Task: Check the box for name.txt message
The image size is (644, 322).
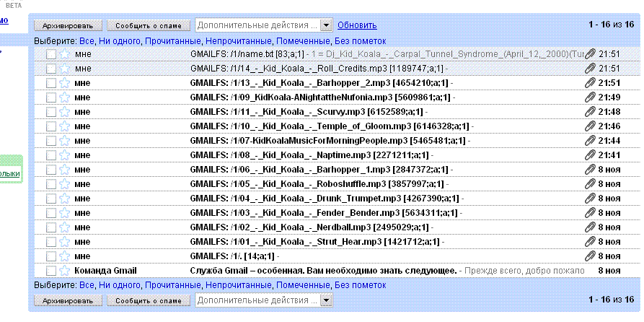Action: point(50,54)
